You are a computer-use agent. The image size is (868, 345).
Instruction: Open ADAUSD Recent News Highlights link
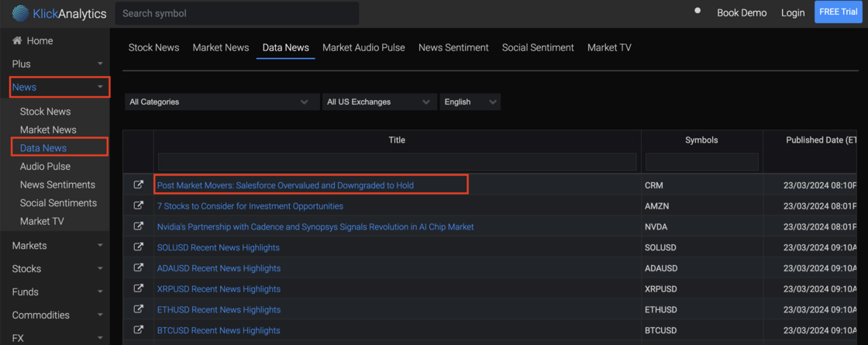tap(219, 268)
